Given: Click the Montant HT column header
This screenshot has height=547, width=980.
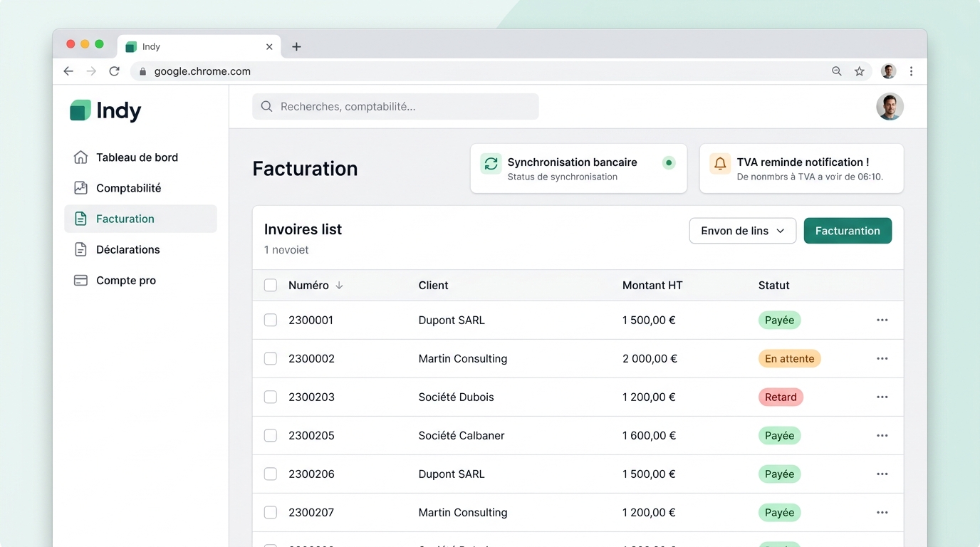Looking at the screenshot, I should (x=652, y=286).
